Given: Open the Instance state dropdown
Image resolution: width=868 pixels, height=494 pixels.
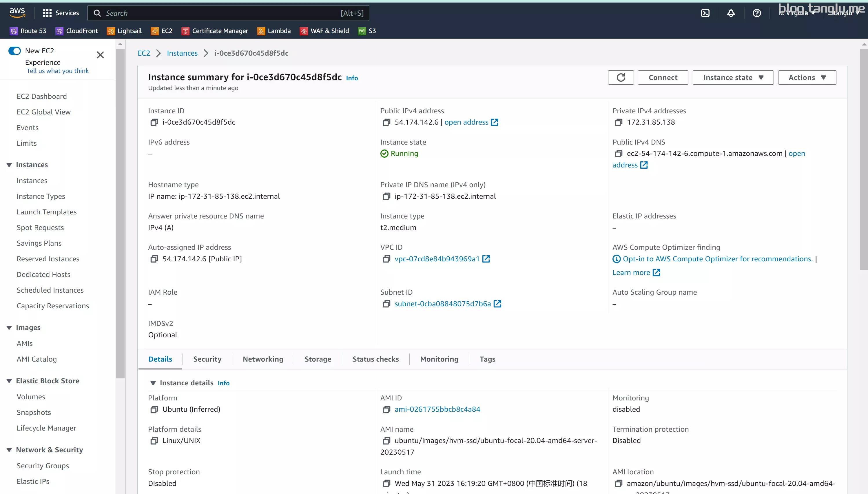Looking at the screenshot, I should (733, 77).
